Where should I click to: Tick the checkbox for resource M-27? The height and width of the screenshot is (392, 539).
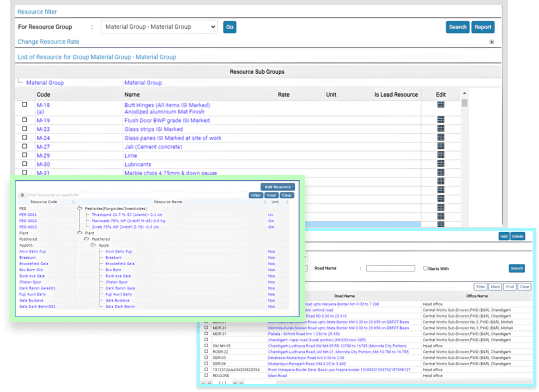(x=24, y=146)
